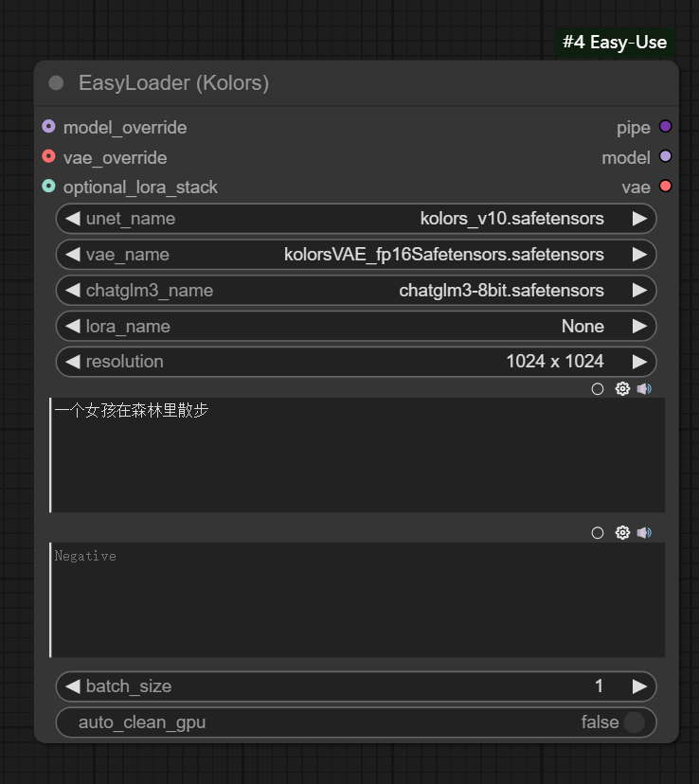Select next resolution with right arrow
This screenshot has height=784, width=699.
click(x=639, y=362)
